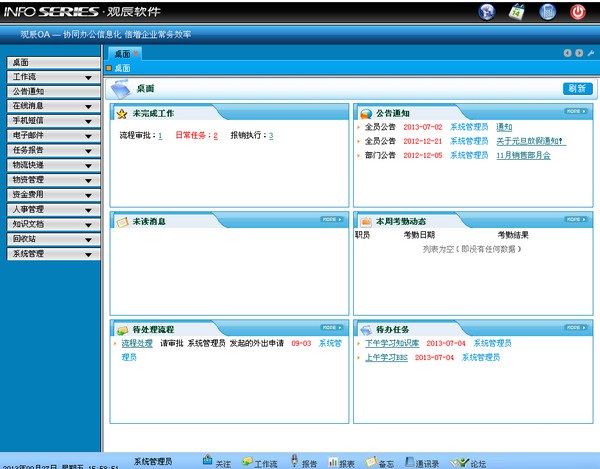Click the 考勤结果 column header
Viewport: 600px width, 469px height.
(x=513, y=235)
